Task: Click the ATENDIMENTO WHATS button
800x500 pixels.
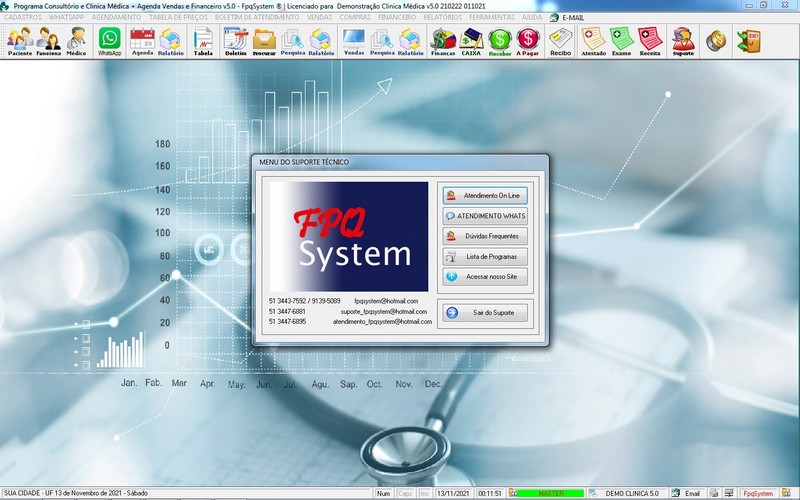Action: 485,216
